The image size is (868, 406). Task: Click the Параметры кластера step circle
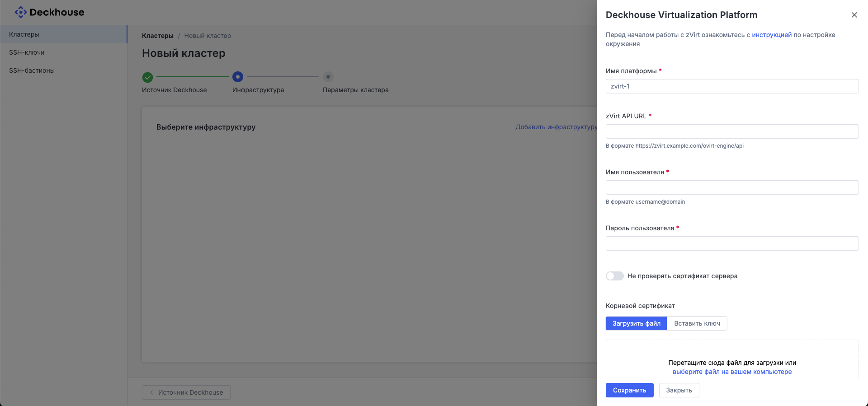[x=328, y=77]
